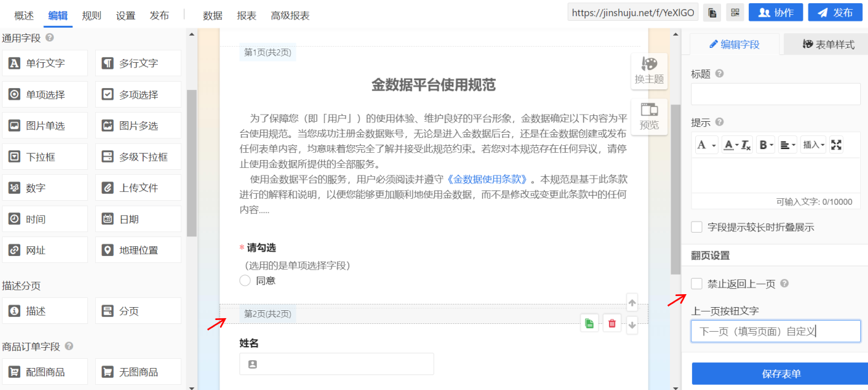868x390 pixels.
Task: Add a 时间 field
Action: click(45, 219)
